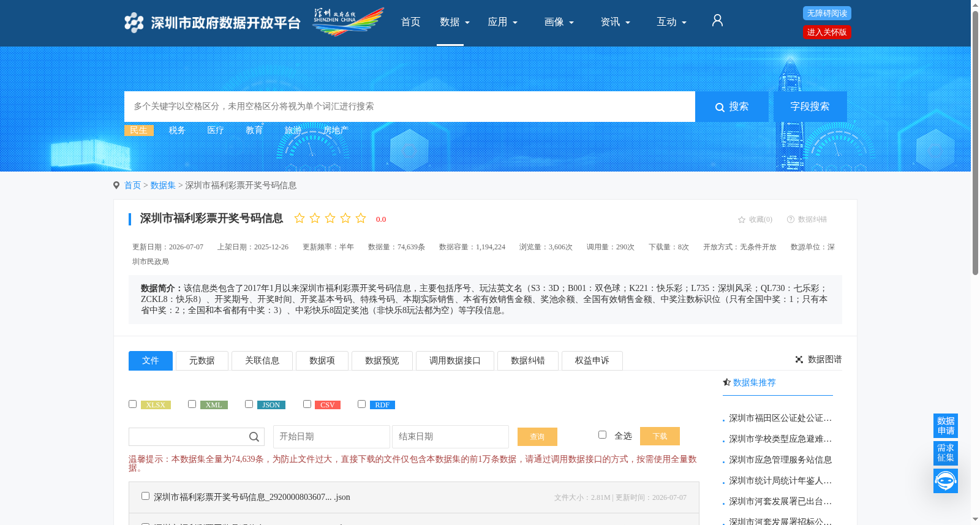The image size is (980, 525).
Task: Click the platform logo icon in header
Action: click(x=134, y=23)
